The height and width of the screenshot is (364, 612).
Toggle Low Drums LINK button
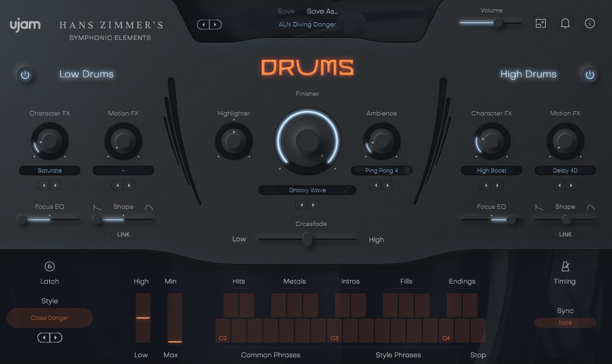(x=123, y=234)
